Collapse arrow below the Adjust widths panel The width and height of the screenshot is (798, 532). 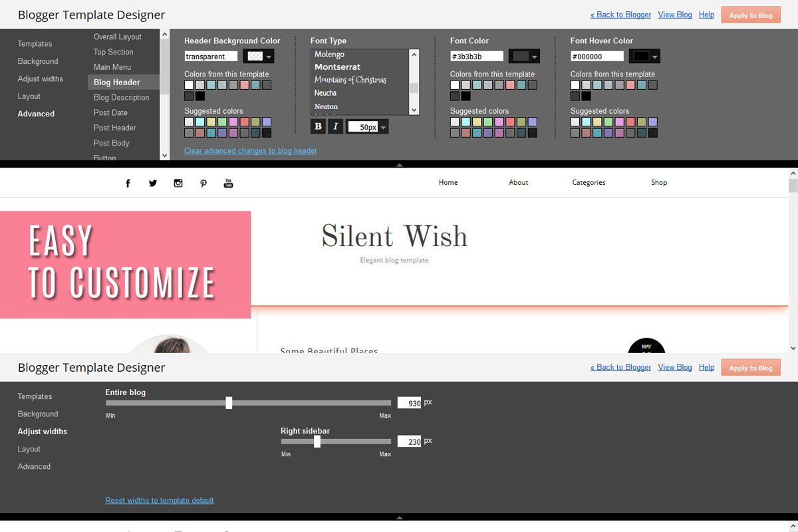coord(399,517)
